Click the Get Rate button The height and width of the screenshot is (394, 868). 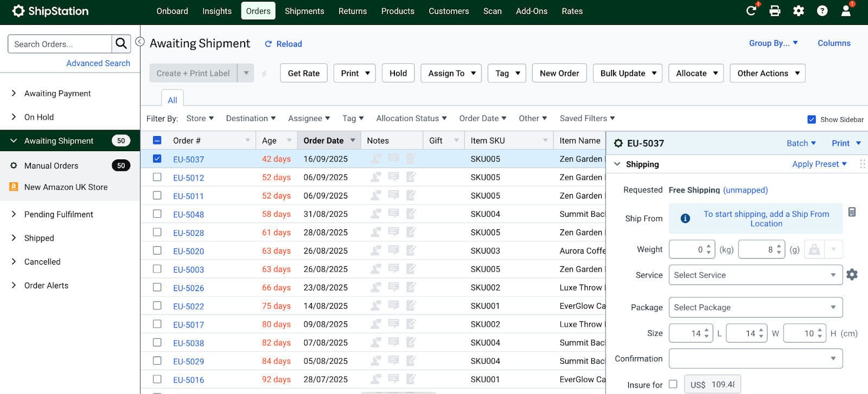303,73
